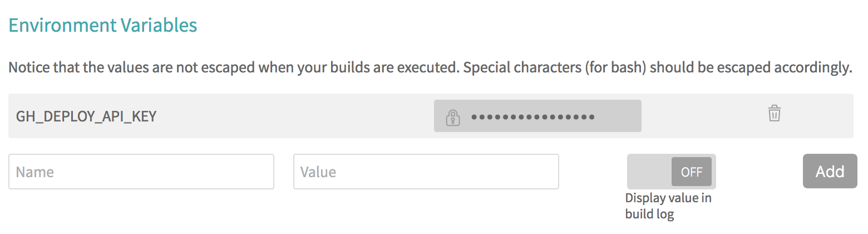The height and width of the screenshot is (234, 868).
Task: Submit the new variable with the Add button
Action: click(830, 171)
